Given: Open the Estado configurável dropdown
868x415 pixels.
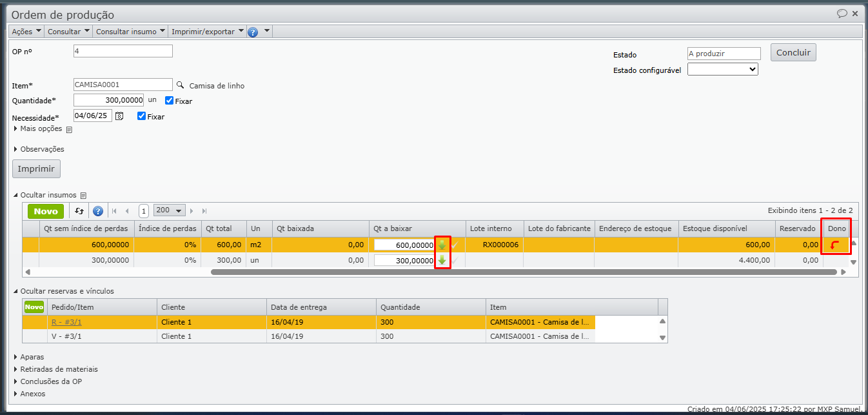Looking at the screenshot, I should pyautogui.click(x=723, y=69).
